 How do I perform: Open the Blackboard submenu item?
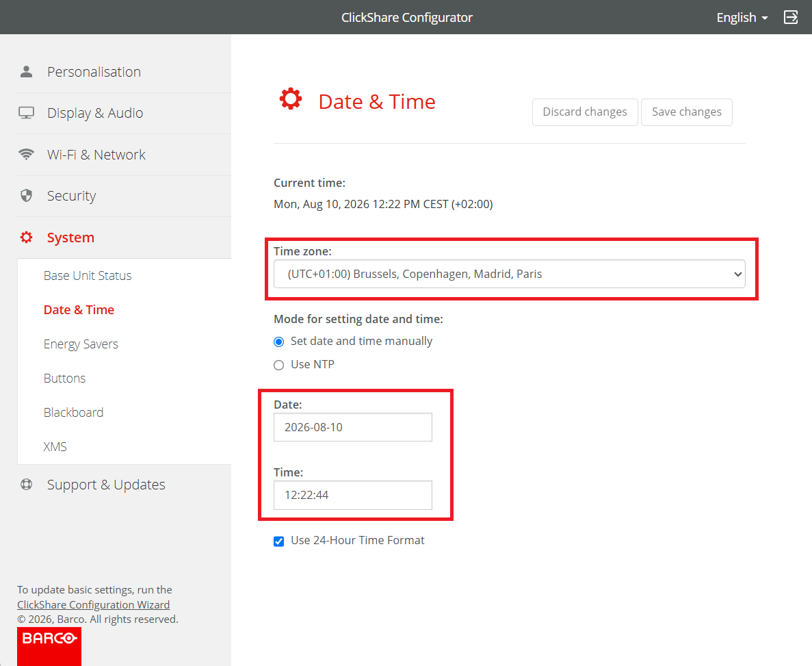pyautogui.click(x=73, y=413)
